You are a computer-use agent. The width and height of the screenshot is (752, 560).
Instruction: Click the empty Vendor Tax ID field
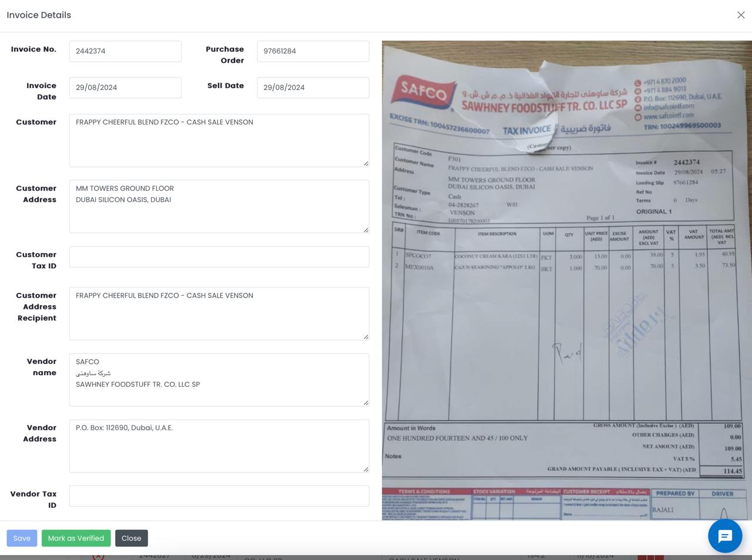[219, 496]
